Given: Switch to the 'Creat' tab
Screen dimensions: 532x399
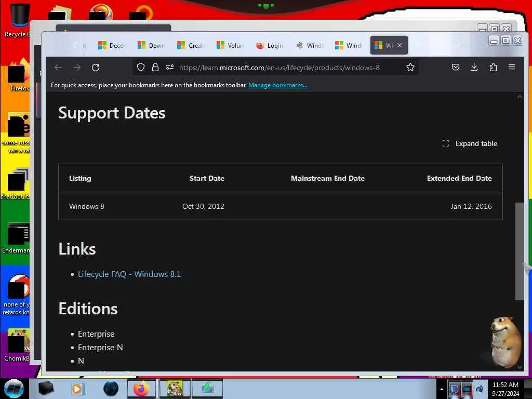Looking at the screenshot, I should [x=190, y=45].
